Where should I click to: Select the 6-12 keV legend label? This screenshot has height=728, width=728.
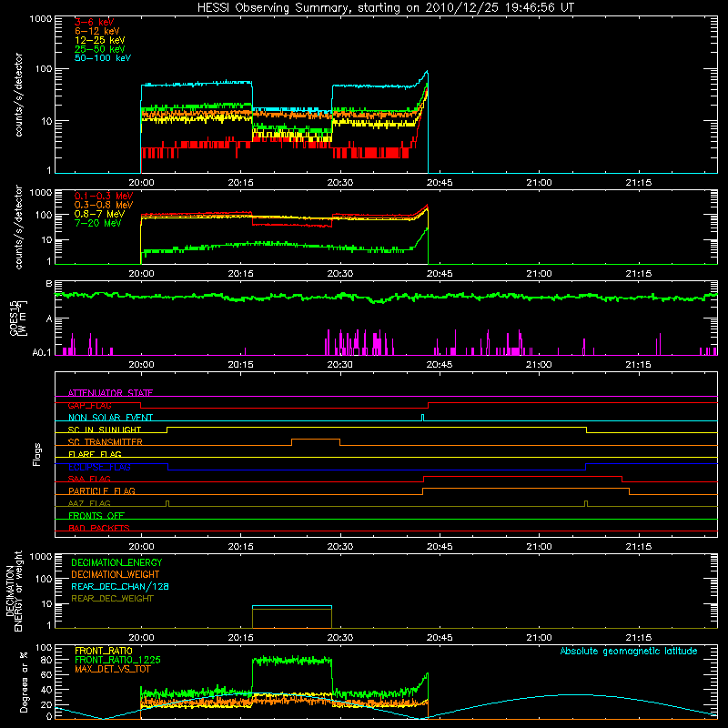(97, 31)
